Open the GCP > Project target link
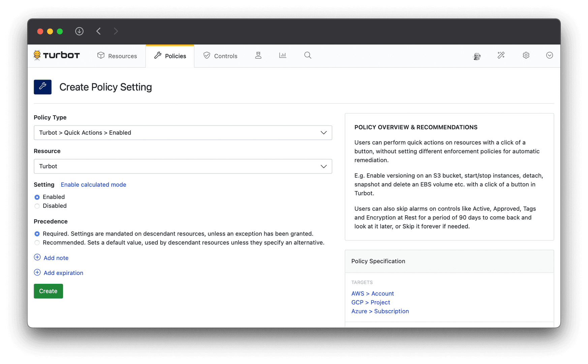This screenshot has width=588, height=364. [x=370, y=302]
